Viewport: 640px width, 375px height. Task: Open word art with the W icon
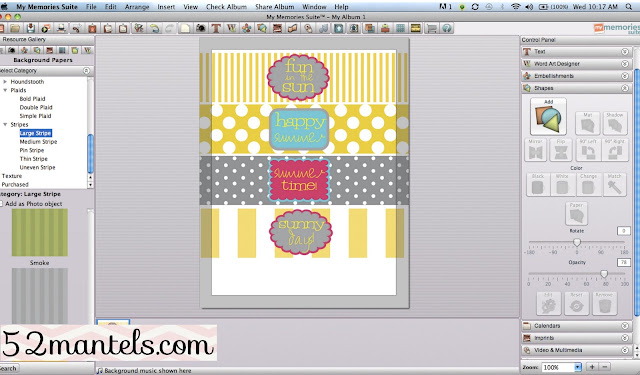[x=231, y=28]
